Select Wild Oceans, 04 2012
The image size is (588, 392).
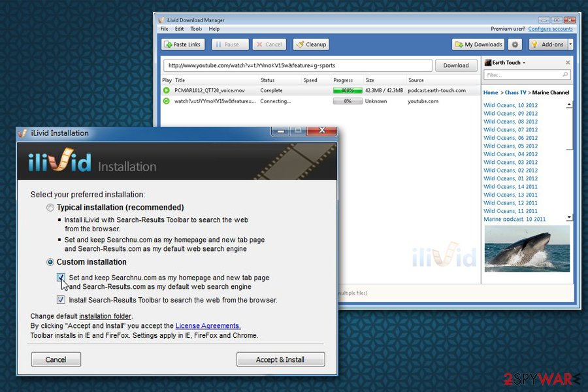[x=510, y=154]
